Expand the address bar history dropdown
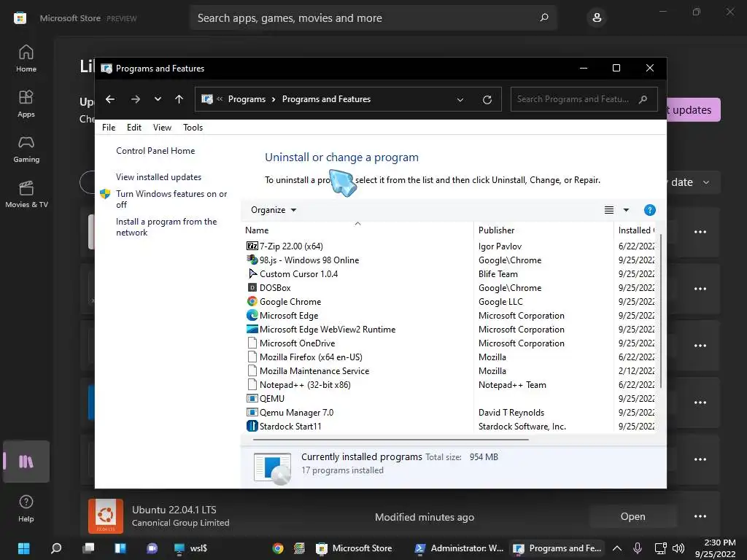747x560 pixels. (460, 99)
